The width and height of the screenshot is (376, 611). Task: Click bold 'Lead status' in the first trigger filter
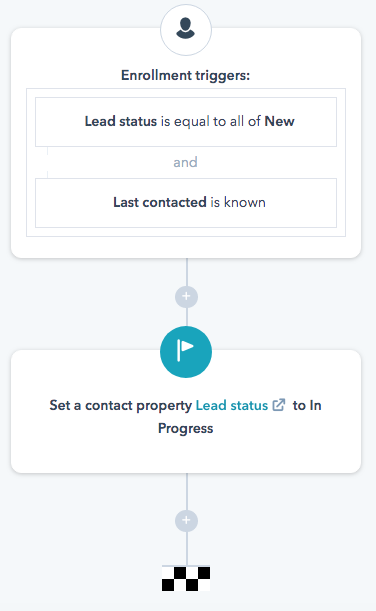coord(121,121)
